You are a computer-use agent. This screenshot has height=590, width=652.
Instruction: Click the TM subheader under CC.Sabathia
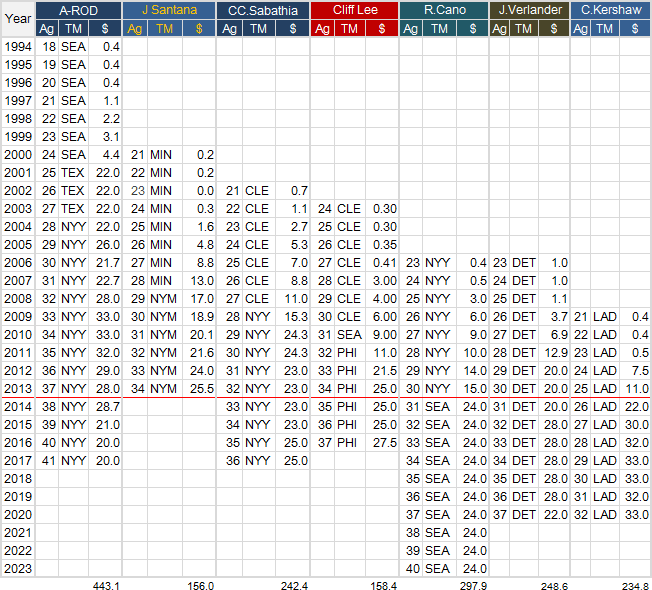tap(259, 29)
